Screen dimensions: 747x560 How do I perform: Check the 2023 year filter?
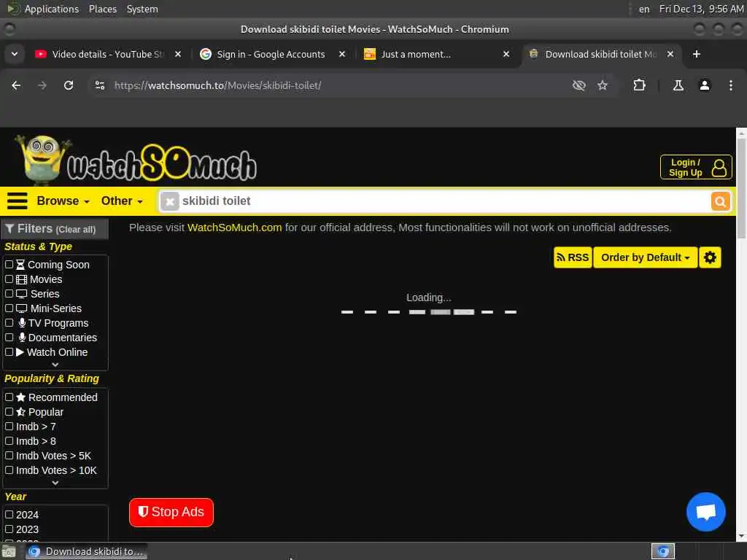(x=9, y=529)
